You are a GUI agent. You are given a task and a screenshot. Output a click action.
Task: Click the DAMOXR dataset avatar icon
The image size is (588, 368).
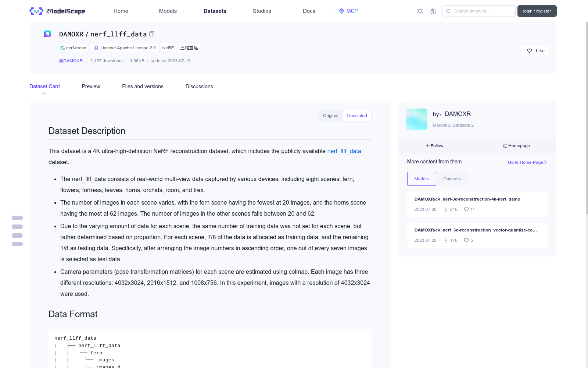coord(47,34)
